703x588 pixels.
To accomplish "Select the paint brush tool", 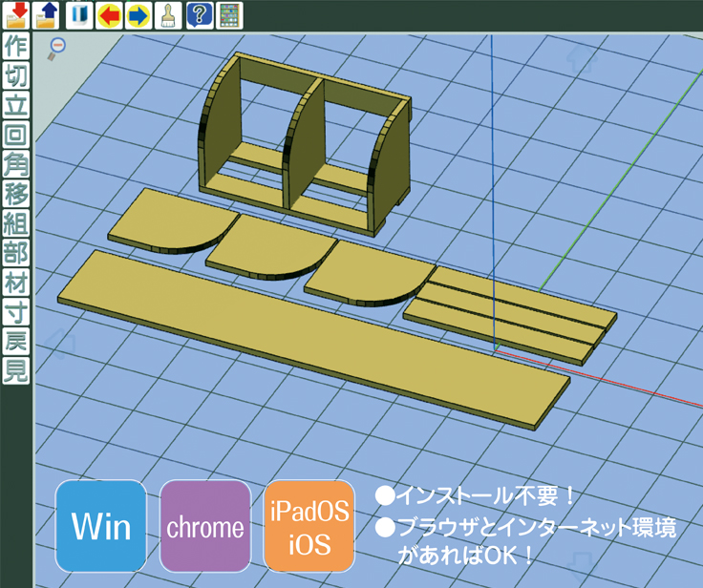I will [x=167, y=14].
